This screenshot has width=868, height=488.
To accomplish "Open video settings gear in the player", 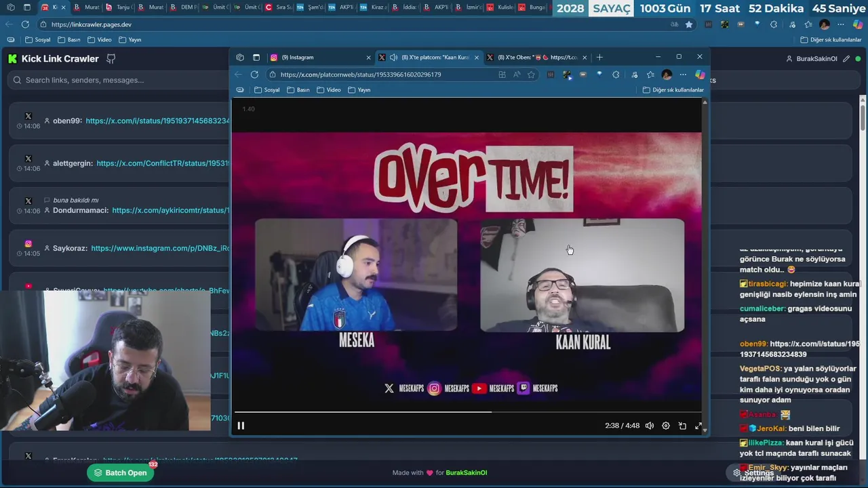I will coord(666,426).
